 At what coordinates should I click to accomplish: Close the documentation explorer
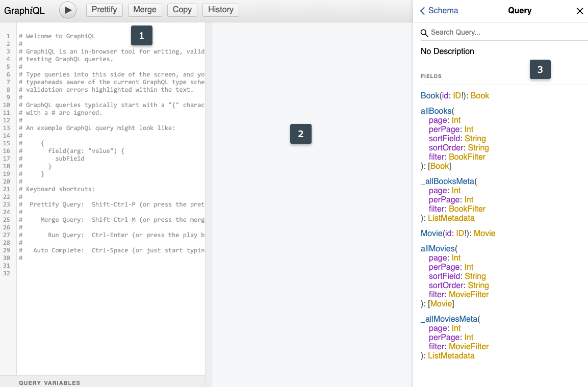point(579,11)
